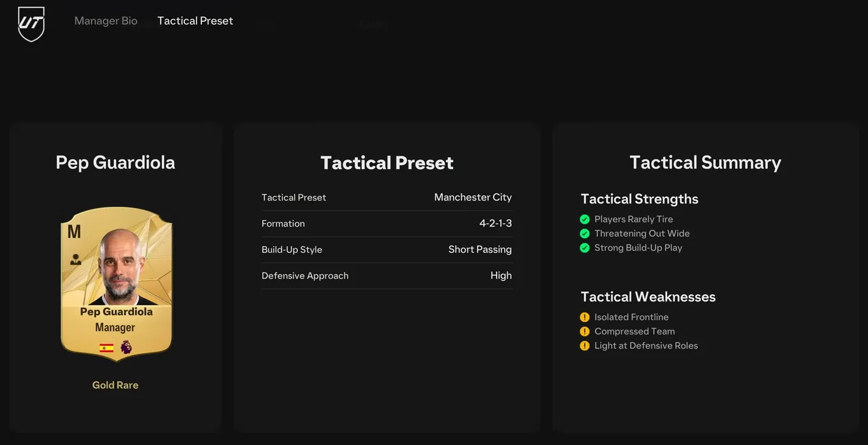Image resolution: width=868 pixels, height=445 pixels.
Task: Click the Manchester City preset value
Action: click(x=473, y=197)
